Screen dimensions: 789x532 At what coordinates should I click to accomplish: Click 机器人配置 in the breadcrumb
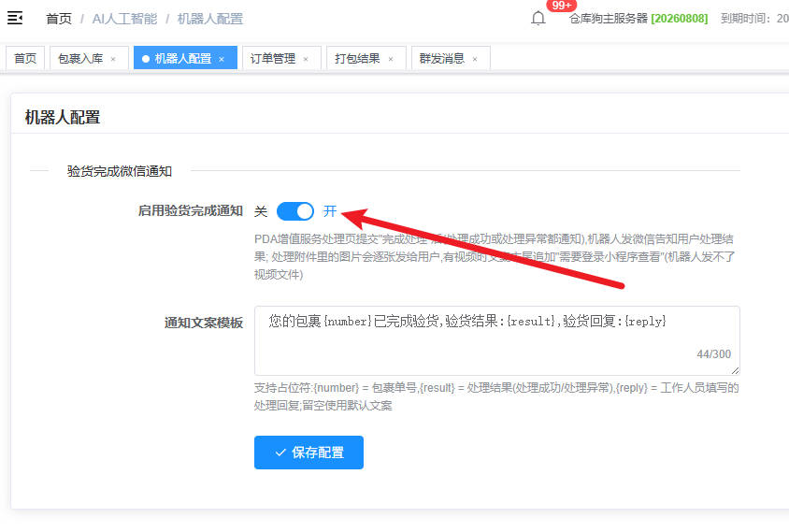(x=210, y=19)
